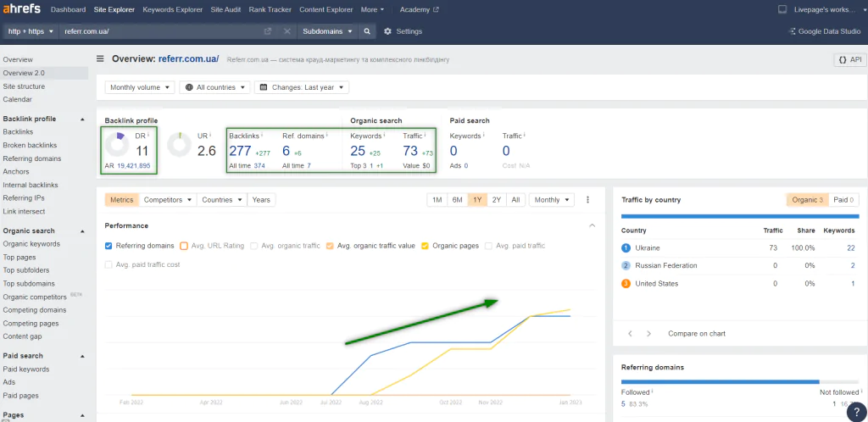
Task: Open Content Explorer
Action: coord(326,9)
